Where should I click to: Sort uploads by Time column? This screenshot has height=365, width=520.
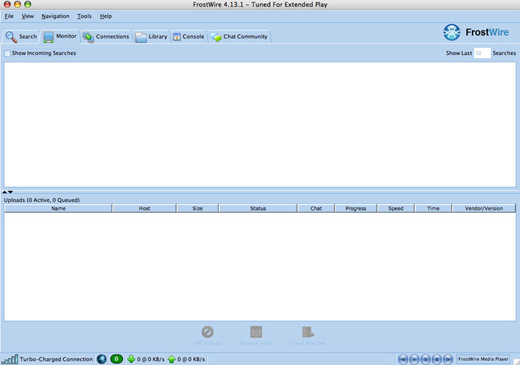(x=433, y=208)
